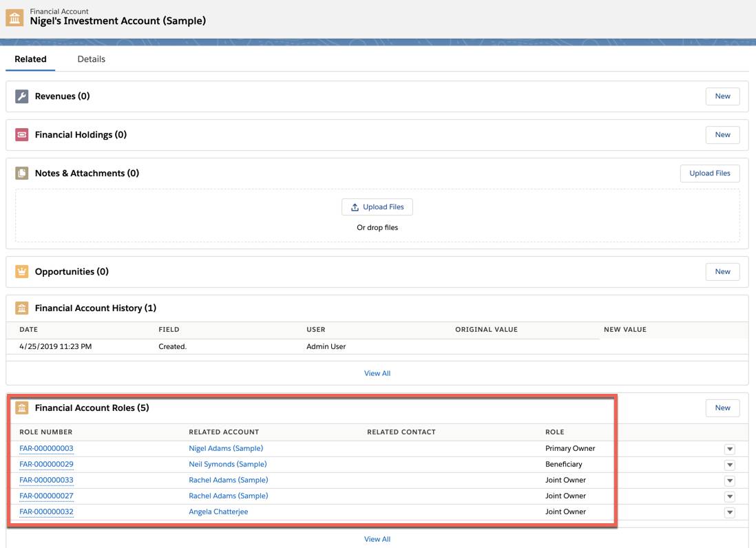
Task: Open role FAR-000000003
Action: [x=46, y=448]
